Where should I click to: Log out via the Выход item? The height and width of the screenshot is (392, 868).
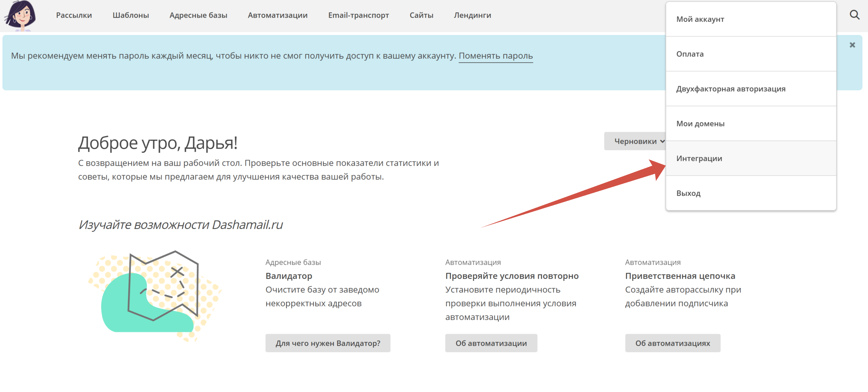pyautogui.click(x=688, y=193)
